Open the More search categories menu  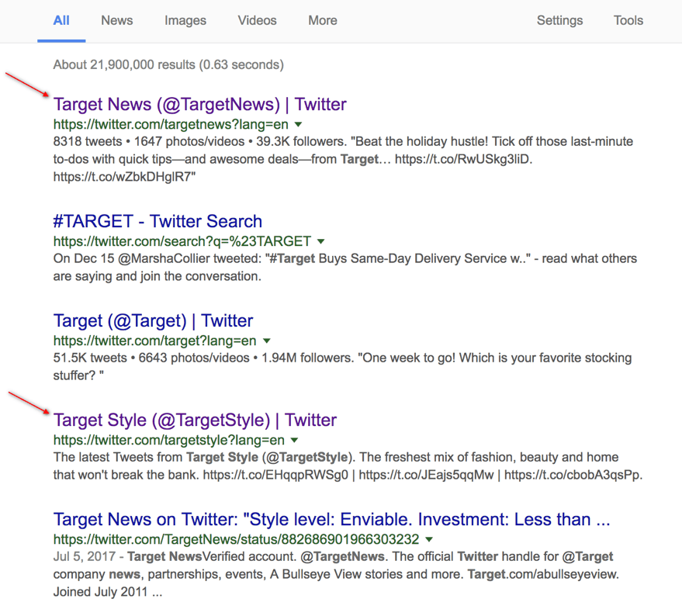(322, 21)
